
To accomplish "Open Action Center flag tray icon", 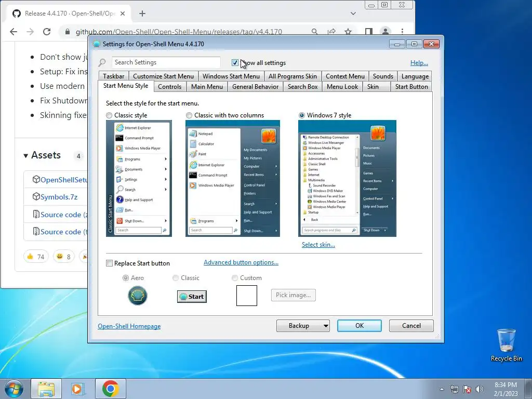I will 467,389.
